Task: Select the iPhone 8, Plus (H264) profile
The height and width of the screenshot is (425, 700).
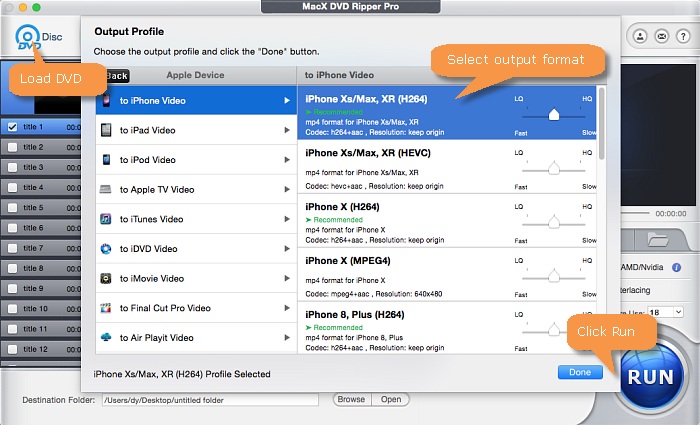Action: pyautogui.click(x=447, y=328)
